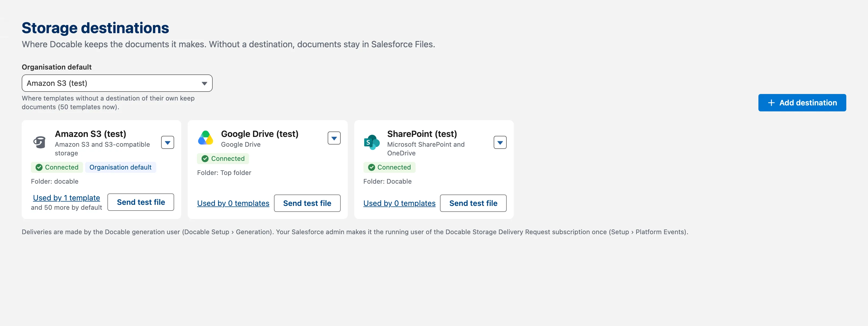Click the plus icon on Add destination

[x=771, y=103]
